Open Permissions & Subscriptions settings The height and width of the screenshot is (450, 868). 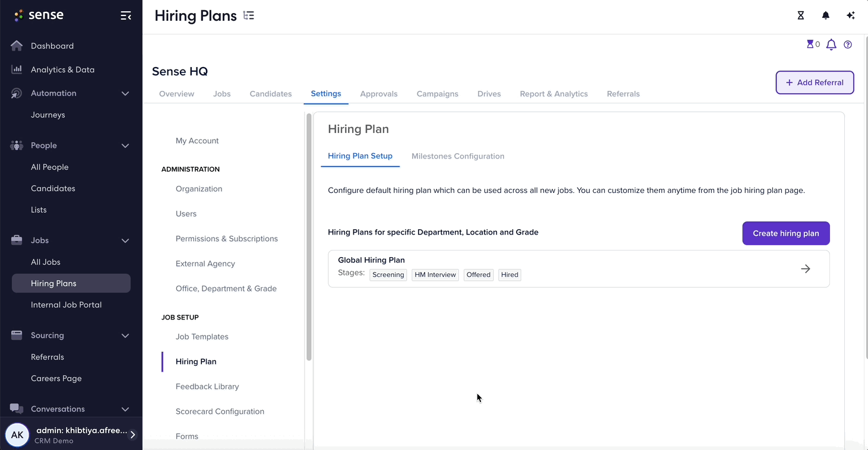227,239
